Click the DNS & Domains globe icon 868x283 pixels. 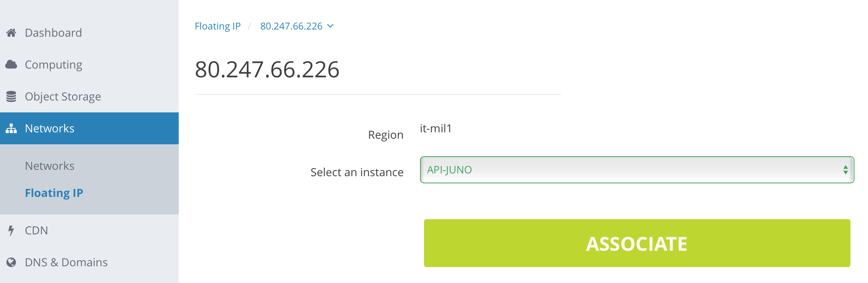(11, 262)
